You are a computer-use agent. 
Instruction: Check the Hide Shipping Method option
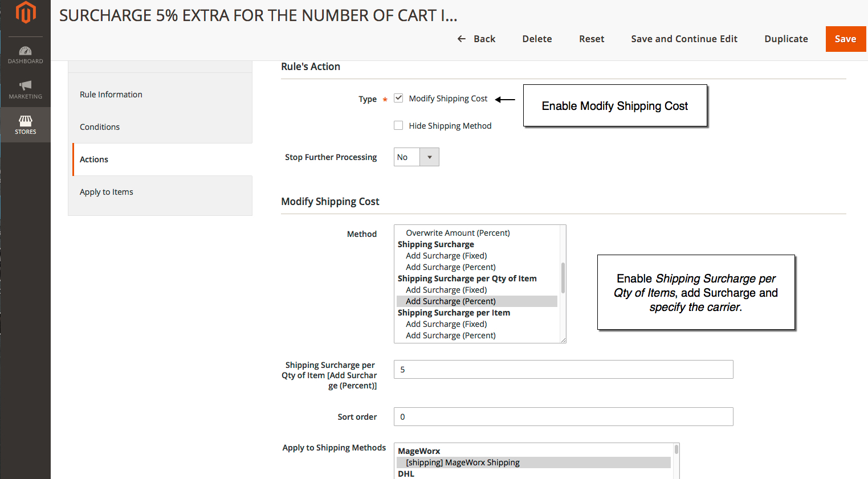(398, 125)
